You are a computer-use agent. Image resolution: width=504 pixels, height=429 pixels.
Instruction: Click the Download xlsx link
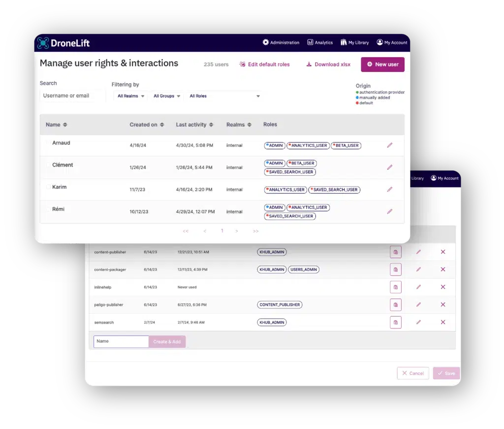(328, 65)
